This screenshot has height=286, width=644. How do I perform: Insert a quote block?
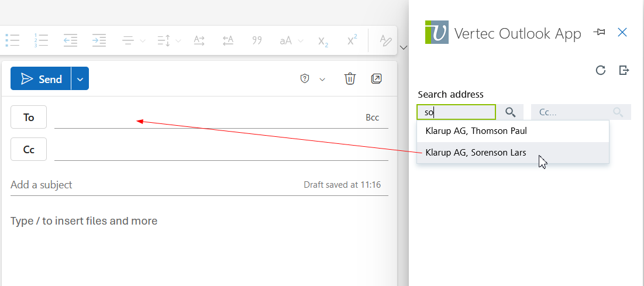click(257, 40)
